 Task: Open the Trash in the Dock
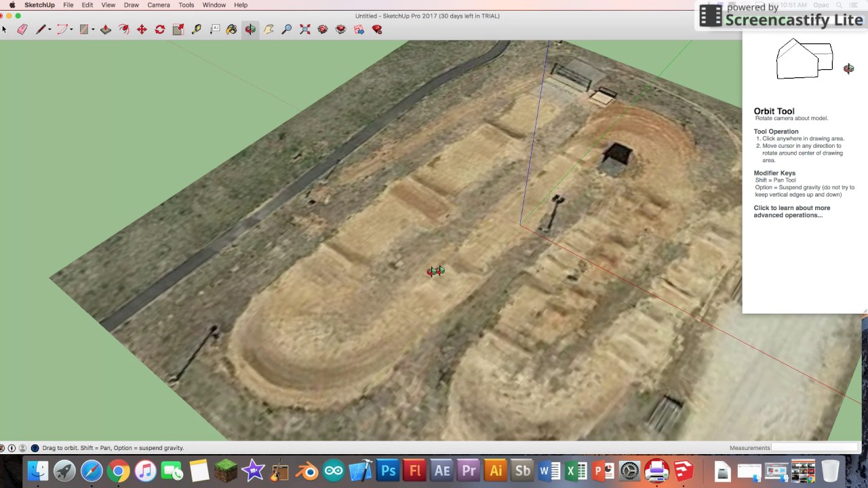pyautogui.click(x=831, y=470)
